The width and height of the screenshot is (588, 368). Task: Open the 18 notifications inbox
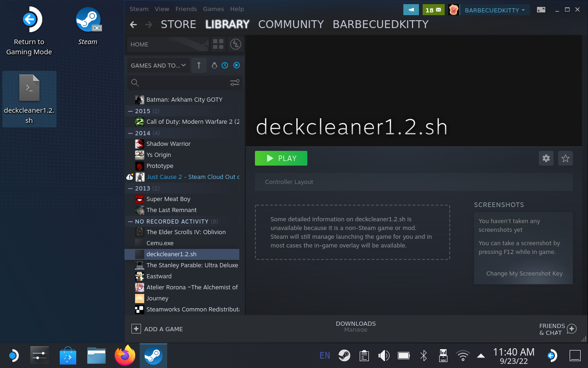pyautogui.click(x=434, y=10)
